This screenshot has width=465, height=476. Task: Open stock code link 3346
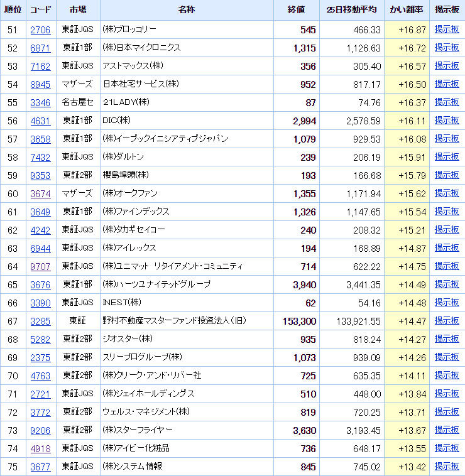coord(40,102)
